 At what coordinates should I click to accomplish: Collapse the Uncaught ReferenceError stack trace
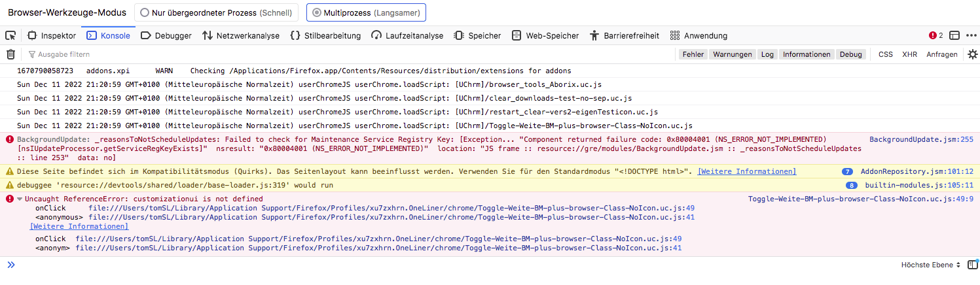20,199
